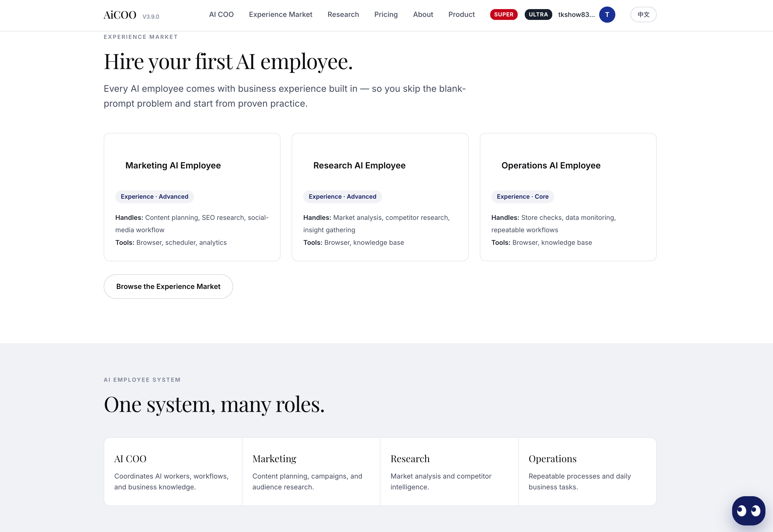This screenshot has width=773, height=532.
Task: Click the AiCOO logo
Action: 120,15
